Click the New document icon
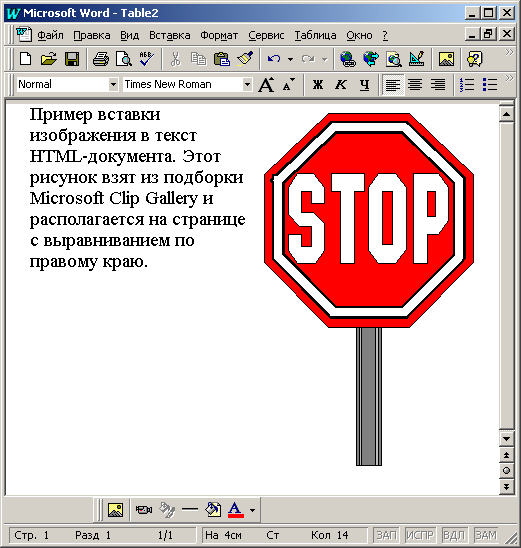Viewport: 521px width, 548px height. click(x=26, y=59)
